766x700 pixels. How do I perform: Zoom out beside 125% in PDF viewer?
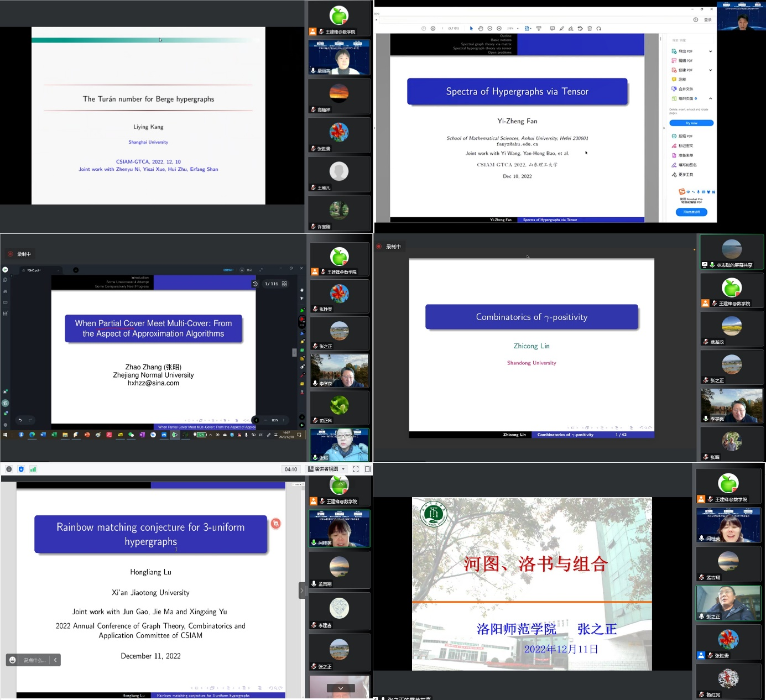265,420
